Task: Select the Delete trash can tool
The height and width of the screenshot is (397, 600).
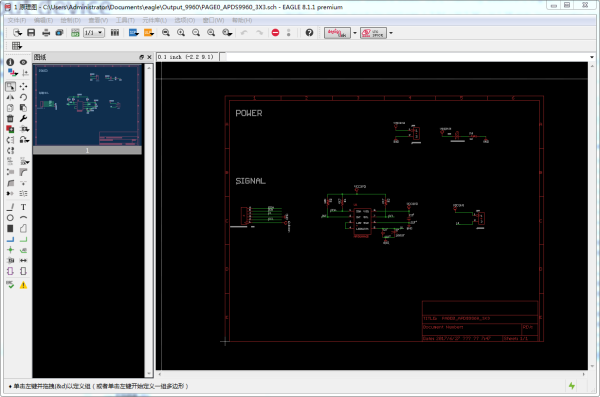Action: click(10, 119)
